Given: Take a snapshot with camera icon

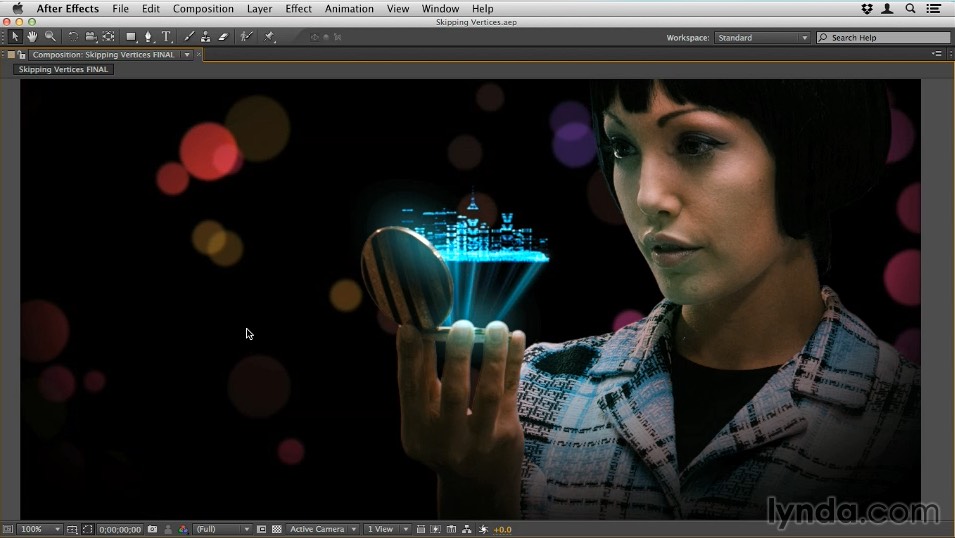Looking at the screenshot, I should (x=153, y=529).
